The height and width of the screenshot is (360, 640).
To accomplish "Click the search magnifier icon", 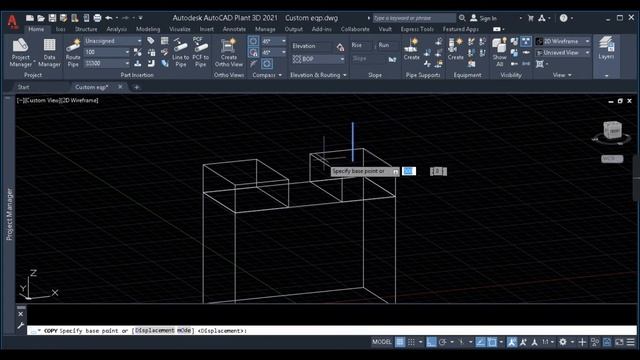I will point(462,18).
